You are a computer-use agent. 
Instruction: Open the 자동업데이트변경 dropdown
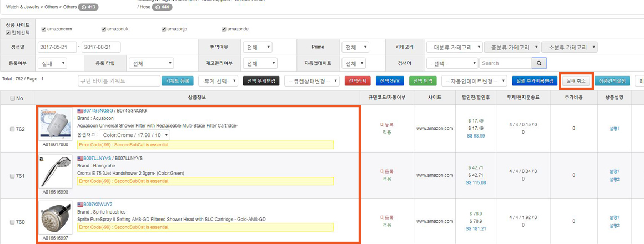coord(474,81)
